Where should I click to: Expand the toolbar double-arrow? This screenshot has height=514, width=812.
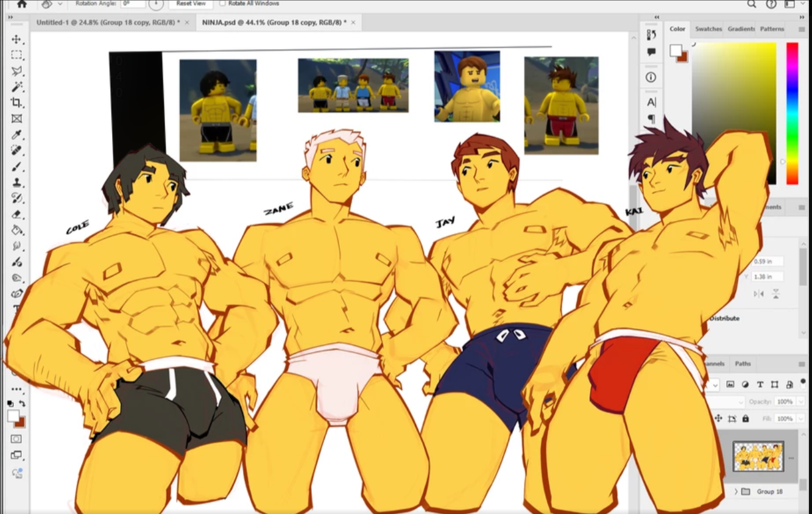(x=10, y=17)
